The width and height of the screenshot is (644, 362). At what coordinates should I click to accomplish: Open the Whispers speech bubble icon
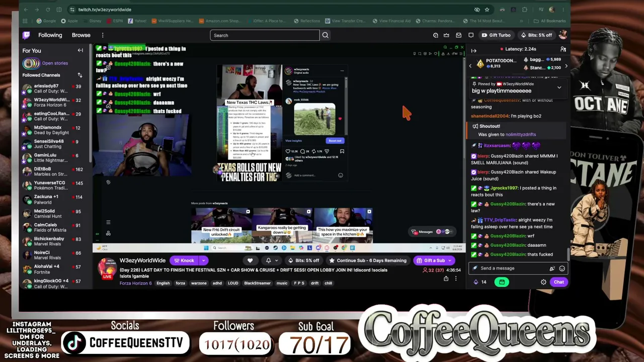click(471, 35)
